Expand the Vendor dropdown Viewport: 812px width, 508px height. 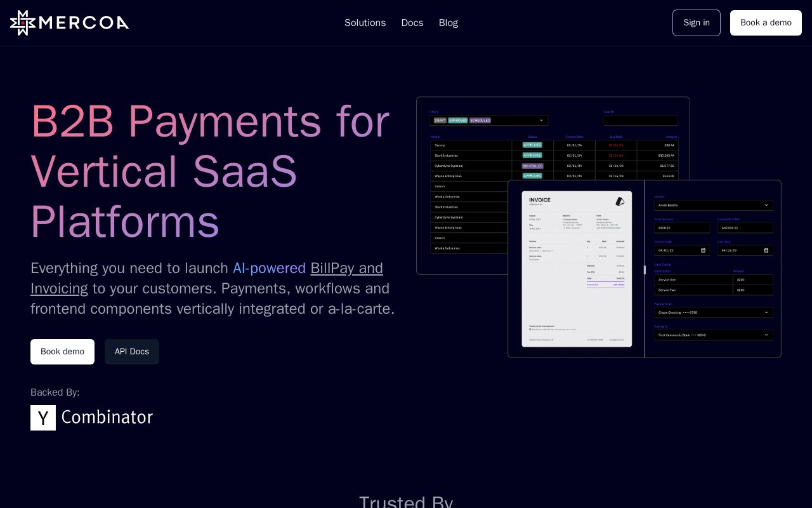[x=714, y=205]
